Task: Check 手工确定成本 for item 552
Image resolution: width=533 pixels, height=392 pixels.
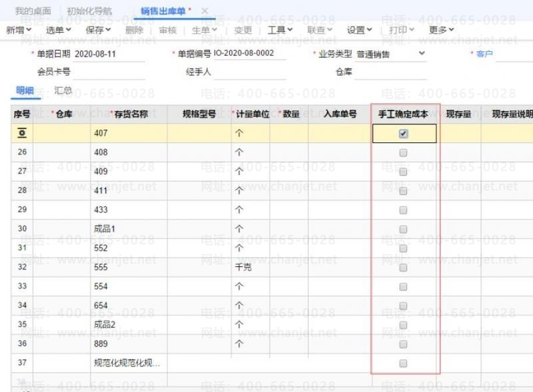Action: [x=404, y=249]
